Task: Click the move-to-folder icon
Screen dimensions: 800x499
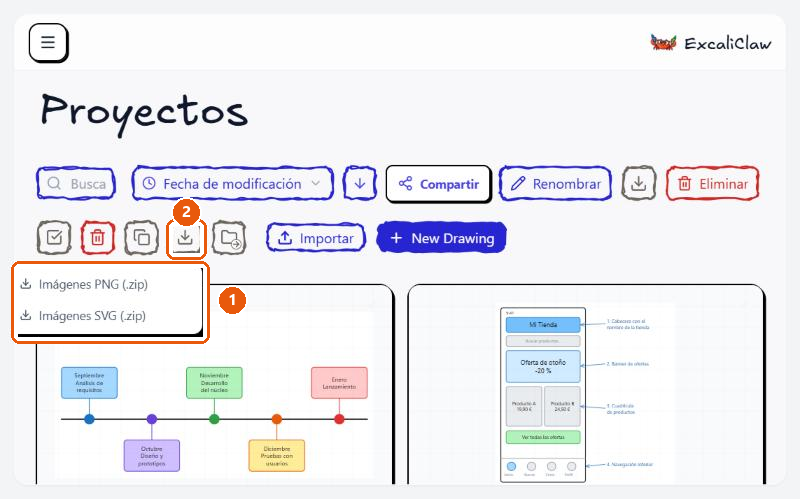Action: [x=230, y=238]
